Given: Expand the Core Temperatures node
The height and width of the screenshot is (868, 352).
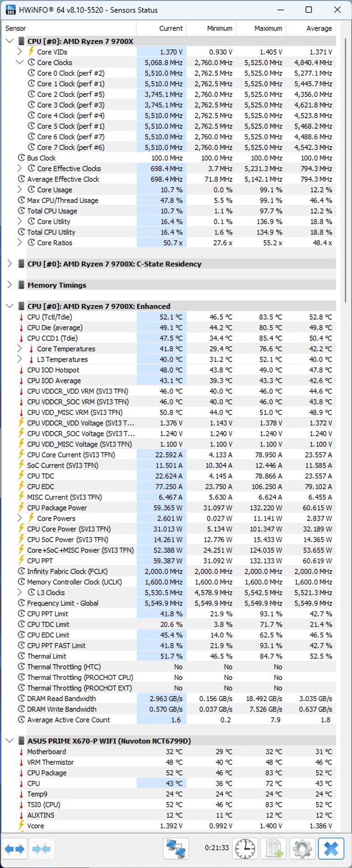Looking at the screenshot, I should point(19,349).
